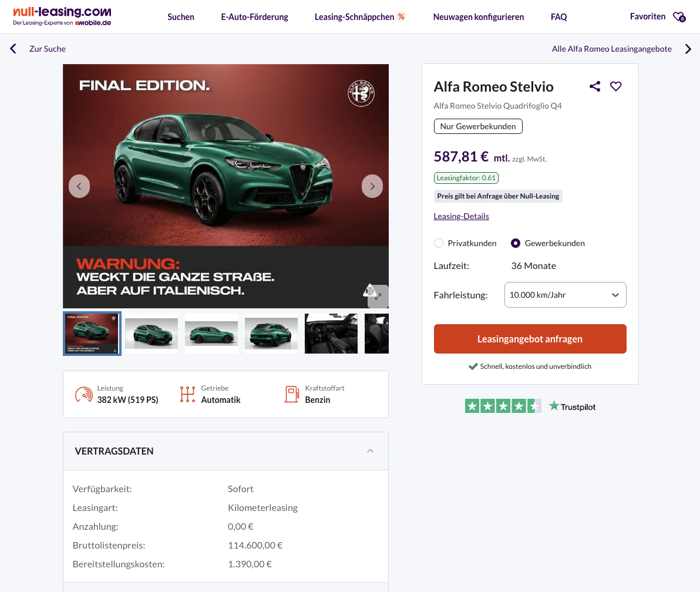Go back using the Zur Suche arrow
Screen dimensions: 700x592
(x=14, y=49)
